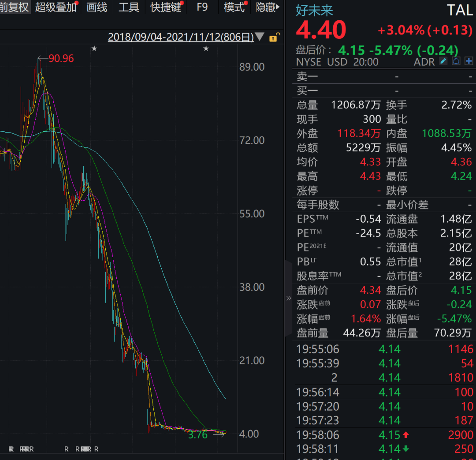Viewport: 476px width, 460px height.
Task: Click the star marker above the price chart
Action: (94, 49)
